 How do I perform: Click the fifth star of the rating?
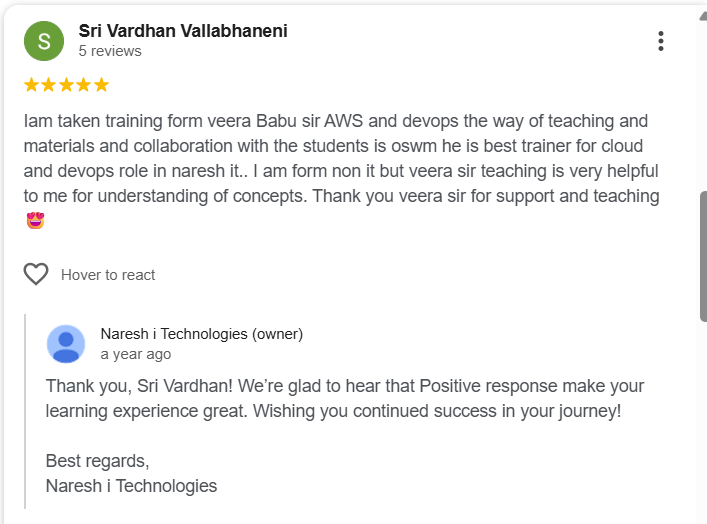(101, 85)
